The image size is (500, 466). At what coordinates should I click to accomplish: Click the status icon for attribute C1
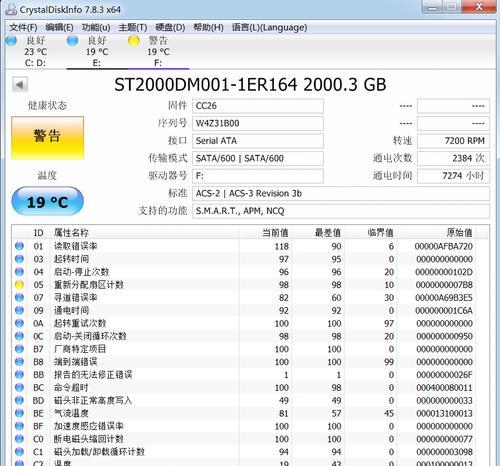(x=19, y=452)
